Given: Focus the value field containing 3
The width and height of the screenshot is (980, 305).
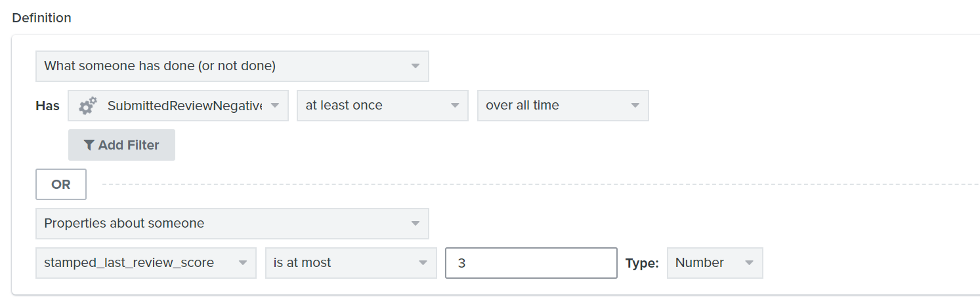Looking at the screenshot, I should 530,263.
